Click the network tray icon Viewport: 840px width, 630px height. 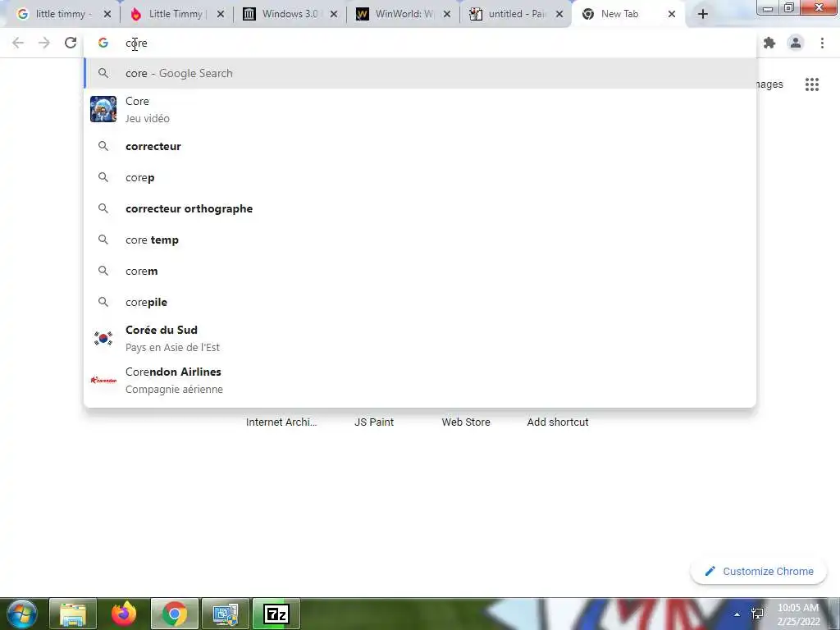(x=757, y=614)
